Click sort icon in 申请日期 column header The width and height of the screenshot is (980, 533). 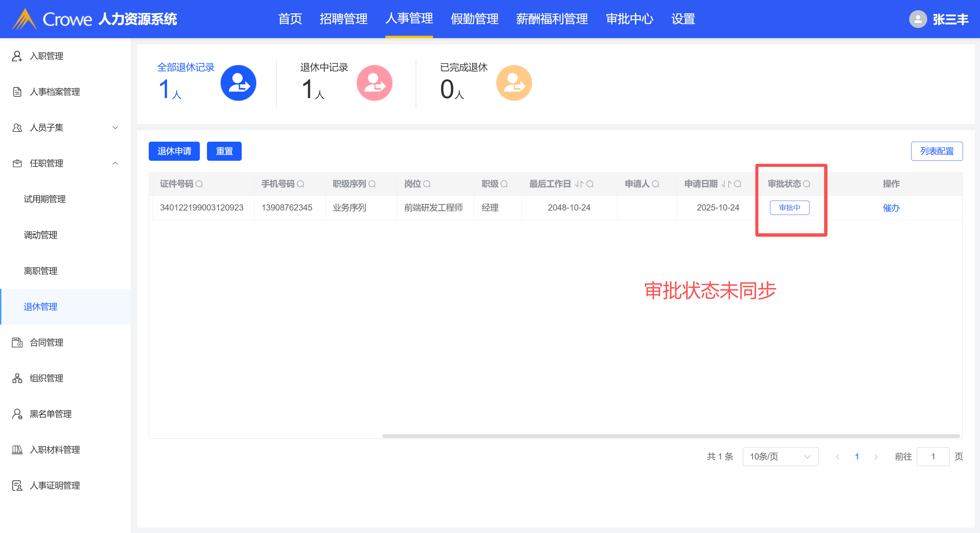[x=726, y=184]
